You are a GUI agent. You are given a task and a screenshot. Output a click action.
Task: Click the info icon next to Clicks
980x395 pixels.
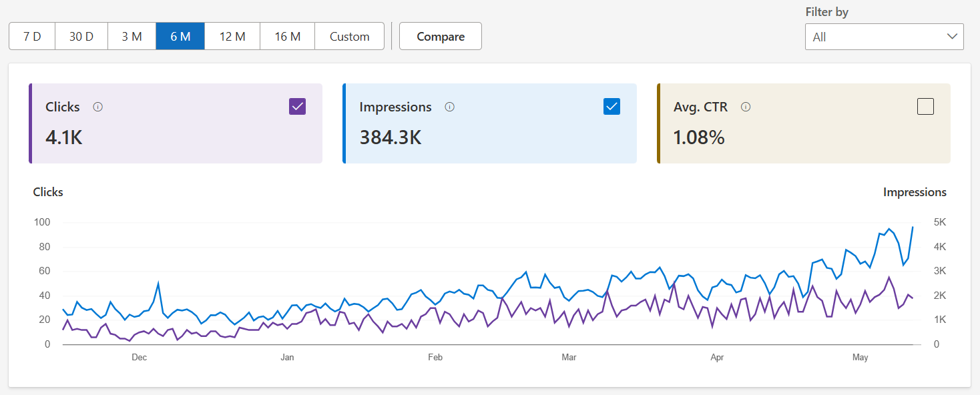point(98,107)
